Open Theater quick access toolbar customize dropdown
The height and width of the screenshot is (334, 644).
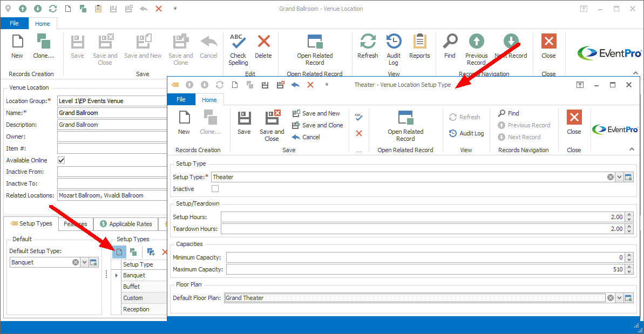click(327, 85)
